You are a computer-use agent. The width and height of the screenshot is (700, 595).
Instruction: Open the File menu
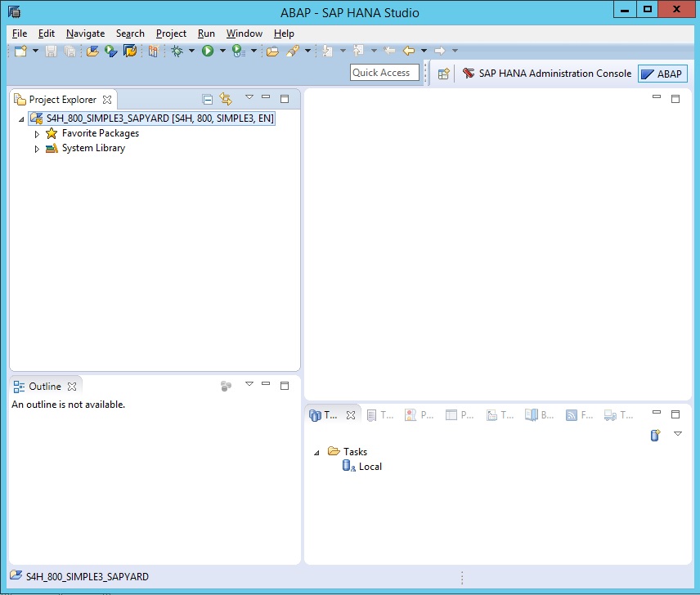[x=20, y=34]
